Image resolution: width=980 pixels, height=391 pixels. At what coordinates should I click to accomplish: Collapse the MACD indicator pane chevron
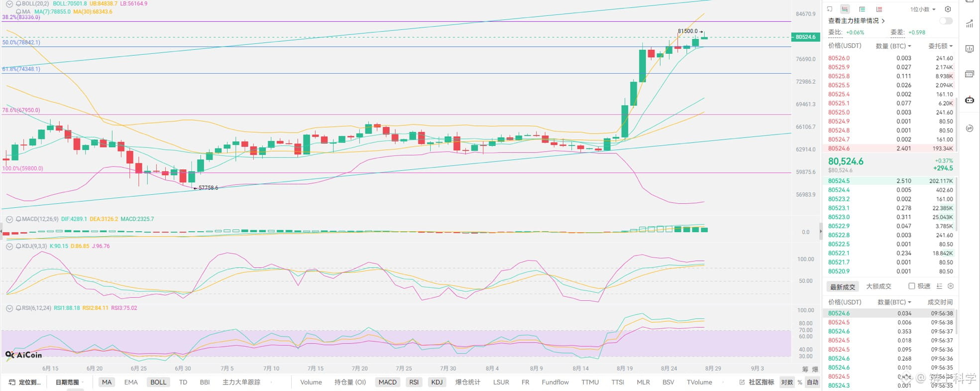(9, 219)
